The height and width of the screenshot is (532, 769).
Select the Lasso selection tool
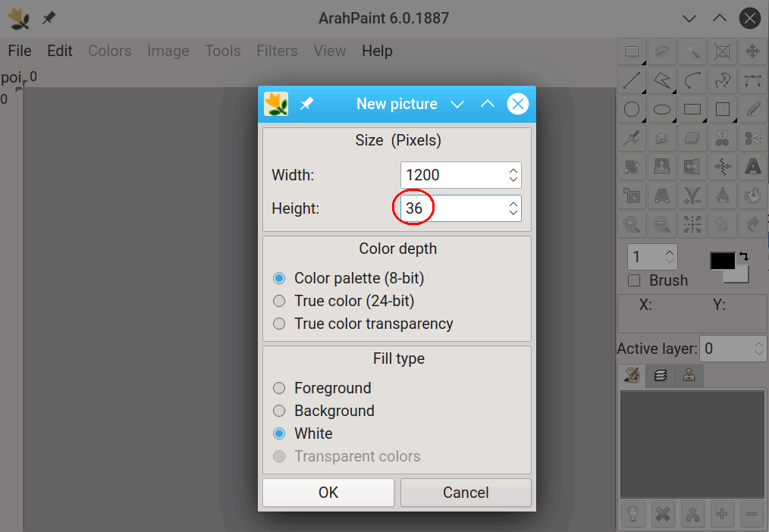[x=662, y=52]
